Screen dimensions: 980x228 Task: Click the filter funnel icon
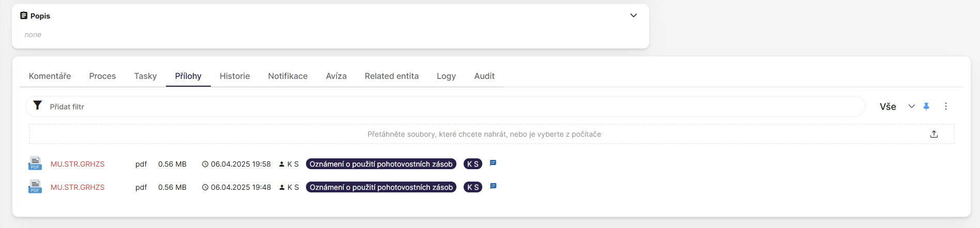pyautogui.click(x=37, y=105)
